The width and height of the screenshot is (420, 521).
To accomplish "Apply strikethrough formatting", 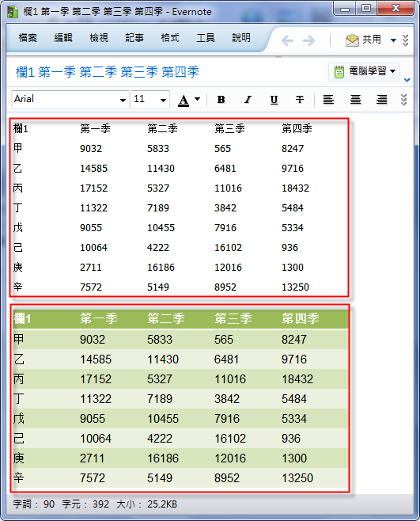I will coord(300,100).
